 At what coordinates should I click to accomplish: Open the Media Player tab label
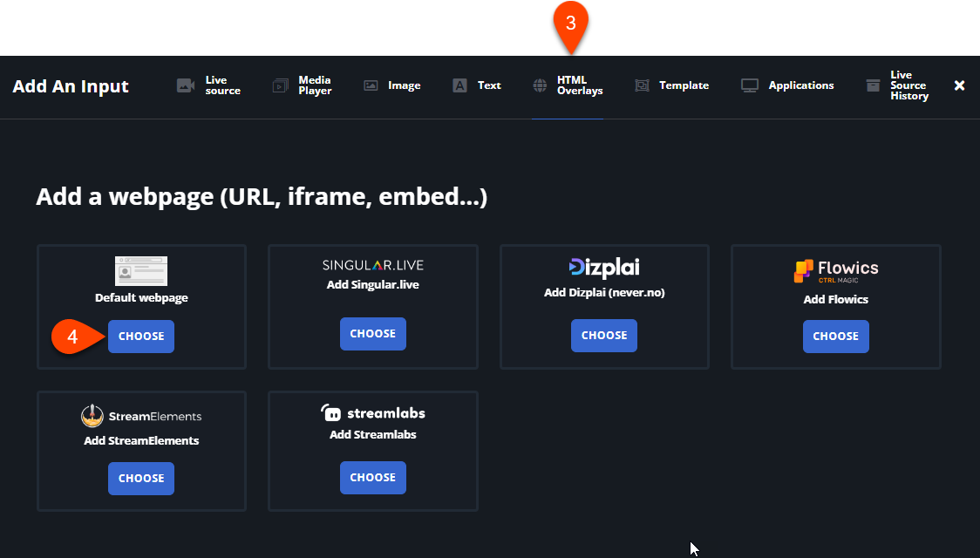(315, 85)
